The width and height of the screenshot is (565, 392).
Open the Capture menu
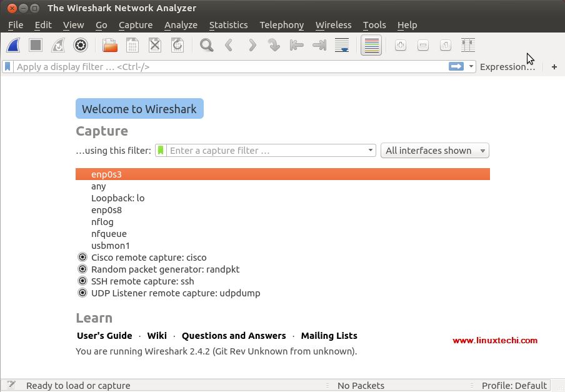(x=136, y=25)
